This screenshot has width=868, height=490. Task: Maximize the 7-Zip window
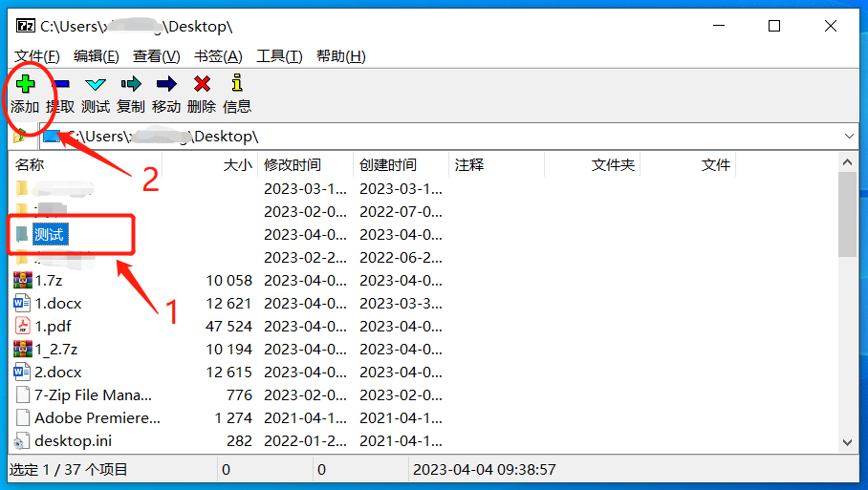(774, 26)
